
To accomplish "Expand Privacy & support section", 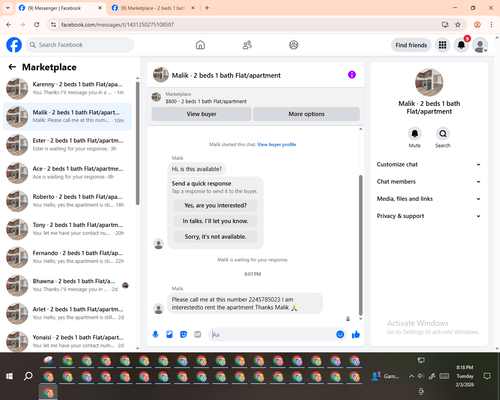I will (x=429, y=216).
